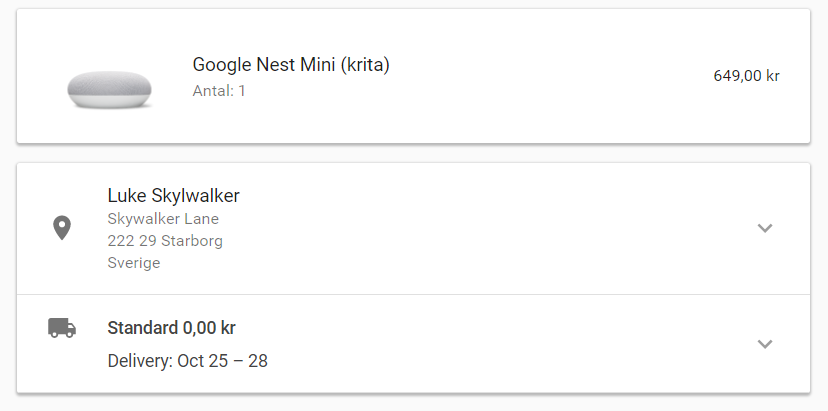Click the 222 29 Starborg postal line

[x=165, y=241]
